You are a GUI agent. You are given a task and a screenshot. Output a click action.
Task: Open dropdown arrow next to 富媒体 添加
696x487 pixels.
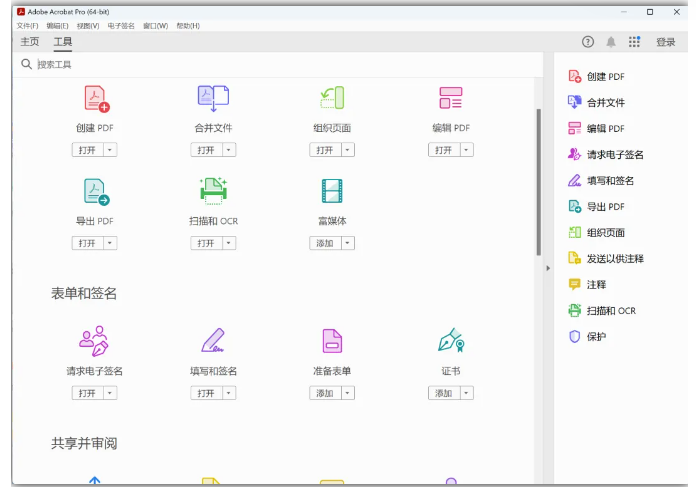(x=348, y=243)
